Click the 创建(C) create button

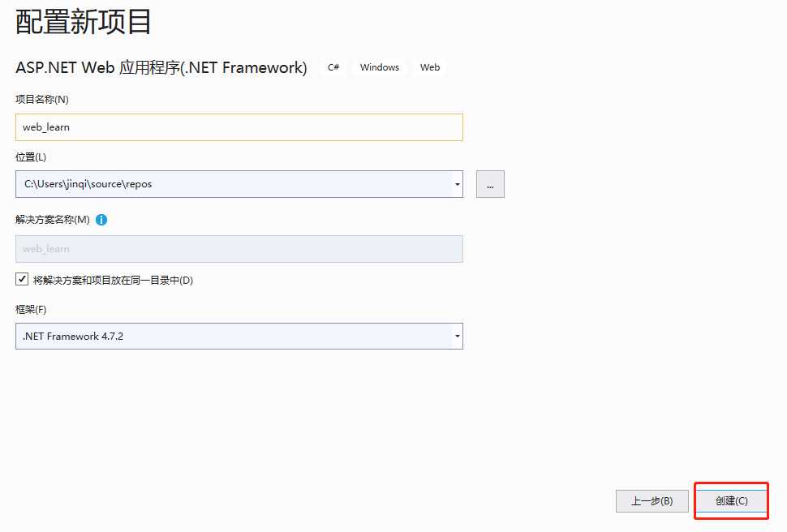tap(731, 501)
